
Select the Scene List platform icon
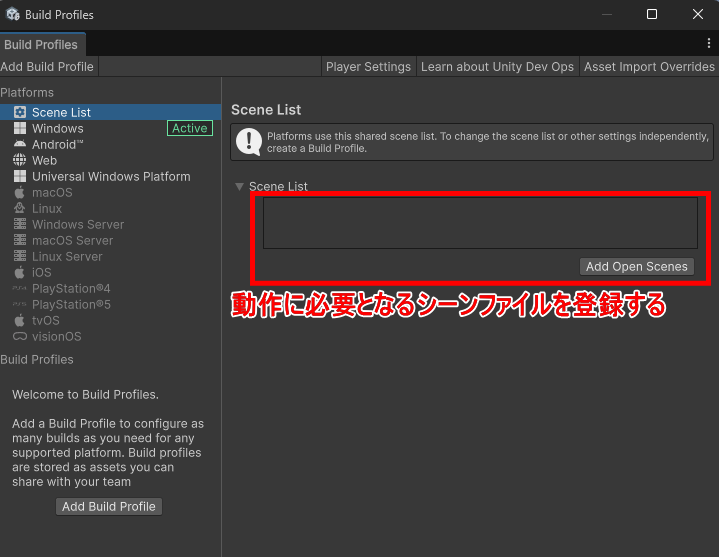pos(20,112)
